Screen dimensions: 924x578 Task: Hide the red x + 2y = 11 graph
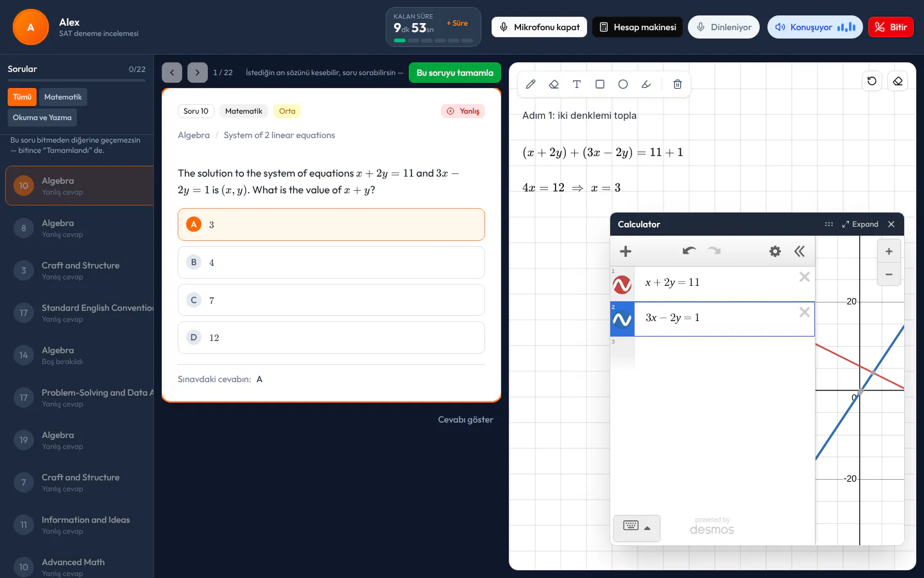pos(622,285)
